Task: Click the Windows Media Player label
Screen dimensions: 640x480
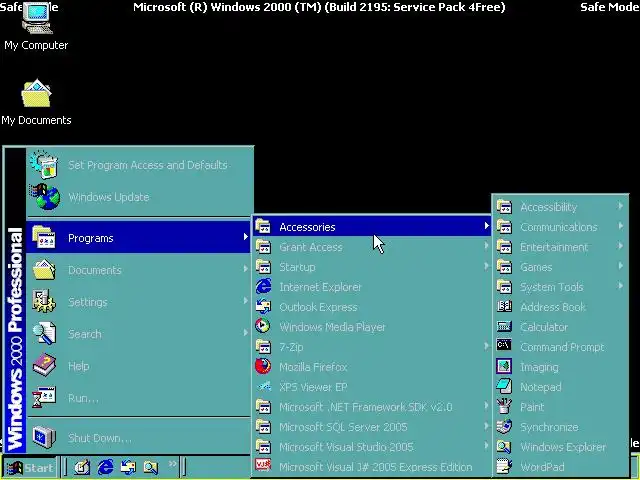Action: (x=332, y=327)
